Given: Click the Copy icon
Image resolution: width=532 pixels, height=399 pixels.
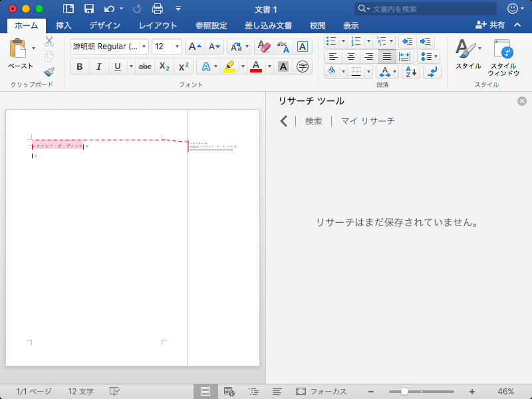Looking at the screenshot, I should pyautogui.click(x=49, y=57).
